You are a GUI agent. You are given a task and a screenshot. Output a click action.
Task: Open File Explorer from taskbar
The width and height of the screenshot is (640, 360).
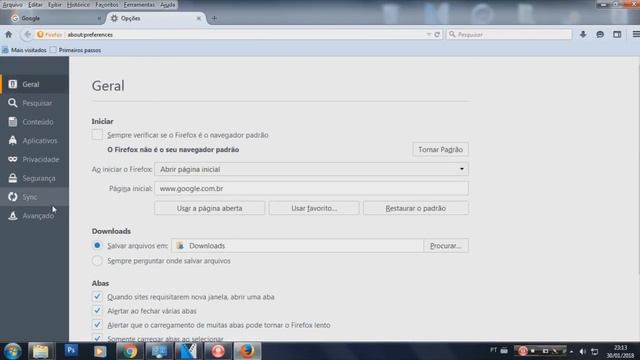tap(40, 351)
